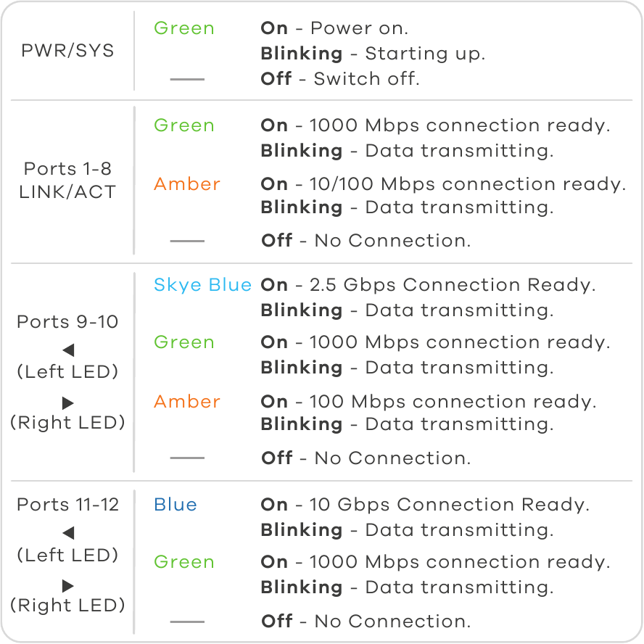
Task: Select the Ports 9-10 heading text
Action: pos(68,322)
